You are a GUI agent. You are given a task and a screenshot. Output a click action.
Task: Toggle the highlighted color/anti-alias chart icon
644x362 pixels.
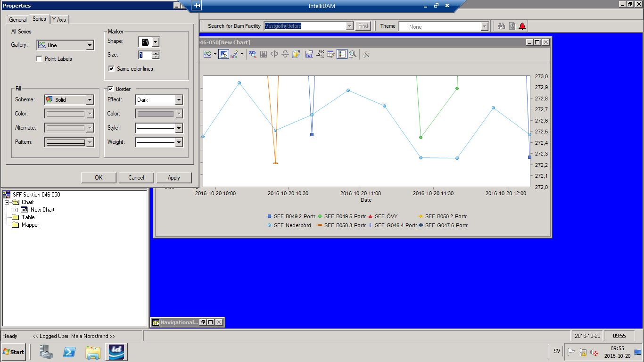point(223,54)
